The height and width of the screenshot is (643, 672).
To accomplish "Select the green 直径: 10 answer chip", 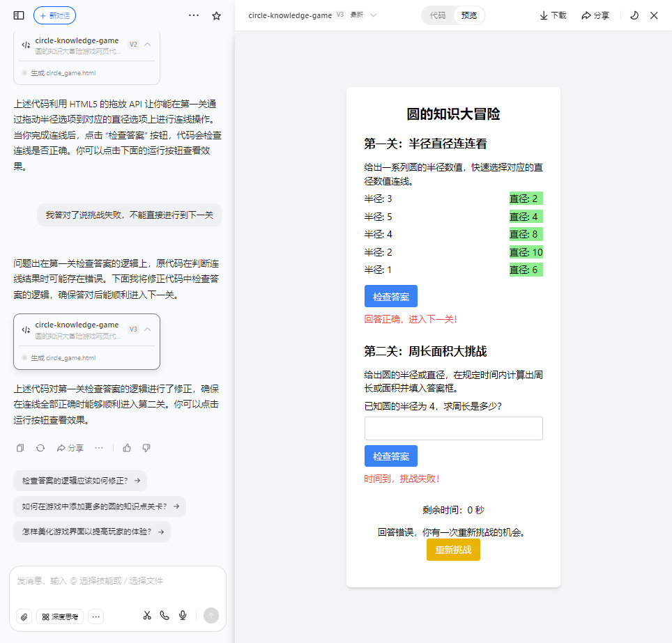I will (x=526, y=251).
